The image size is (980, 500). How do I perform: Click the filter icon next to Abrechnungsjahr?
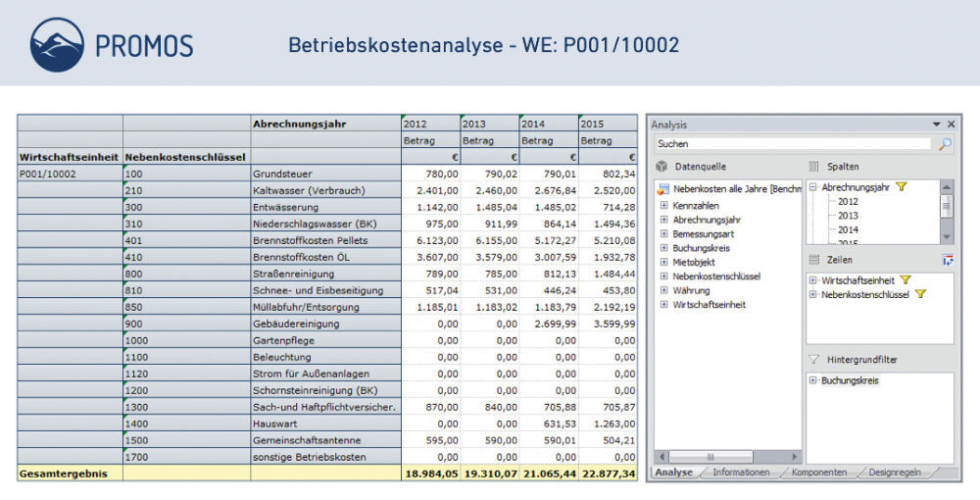(x=902, y=187)
